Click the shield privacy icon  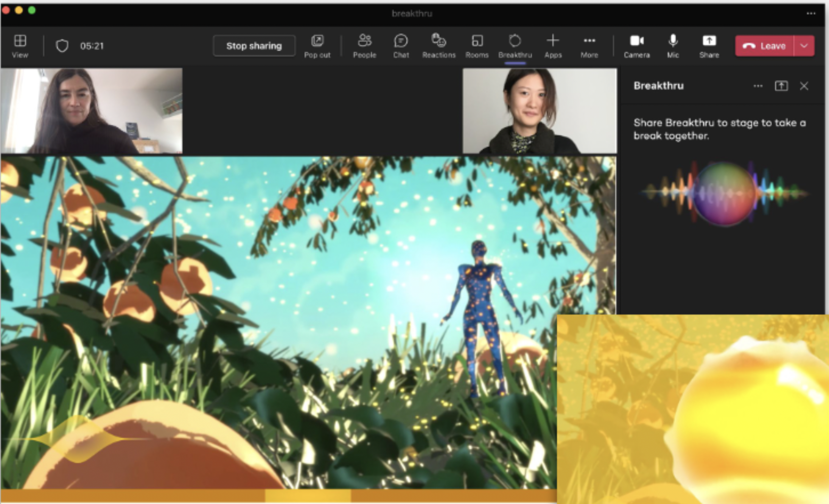pos(62,46)
